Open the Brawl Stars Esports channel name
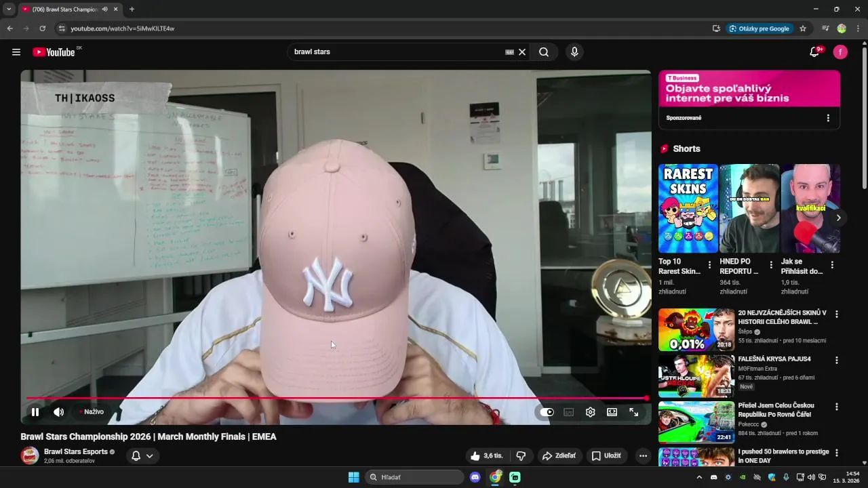The height and width of the screenshot is (488, 868). click(x=76, y=451)
